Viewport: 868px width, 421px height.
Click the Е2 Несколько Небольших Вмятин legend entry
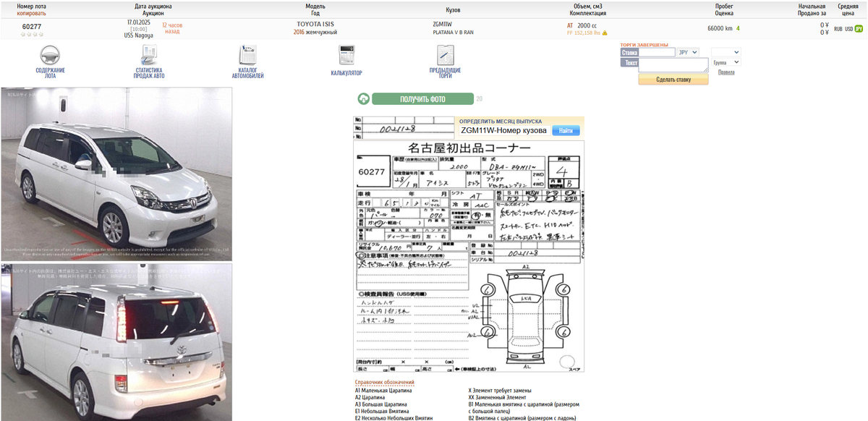click(x=393, y=418)
